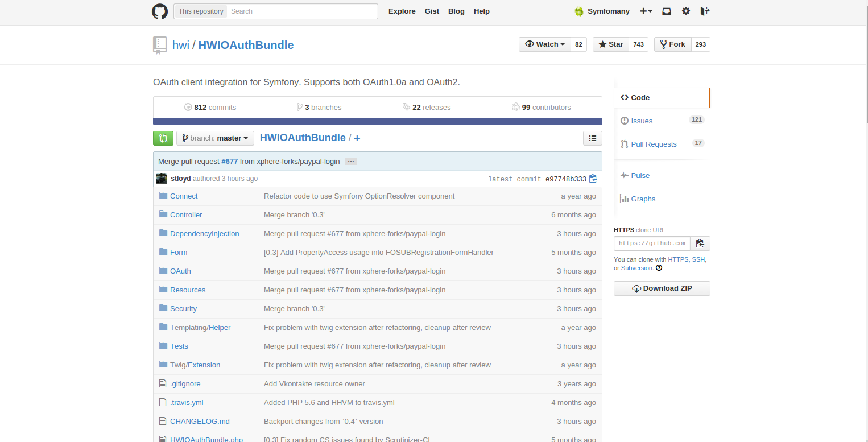The image size is (868, 442).
Task: View 99 contributors
Action: click(542, 107)
